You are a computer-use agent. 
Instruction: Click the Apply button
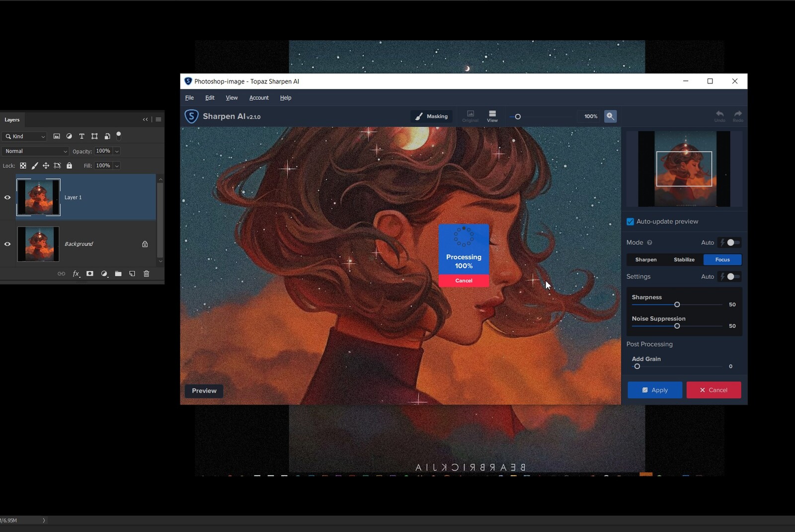tap(655, 390)
